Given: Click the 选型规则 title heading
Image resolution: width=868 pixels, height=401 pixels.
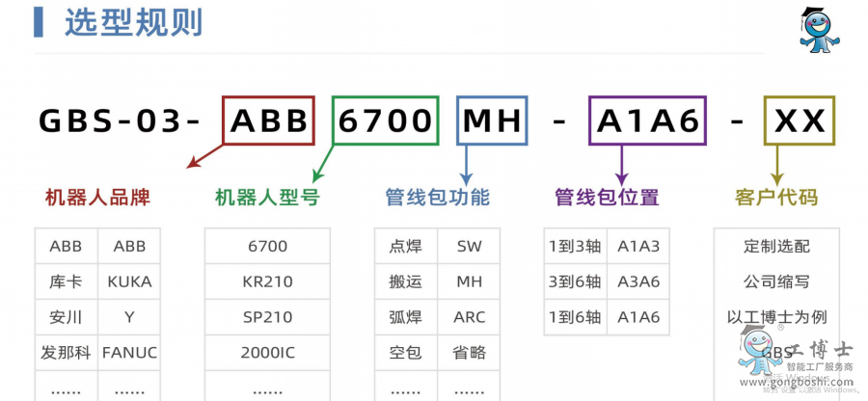Looking at the screenshot, I should click(x=133, y=23).
